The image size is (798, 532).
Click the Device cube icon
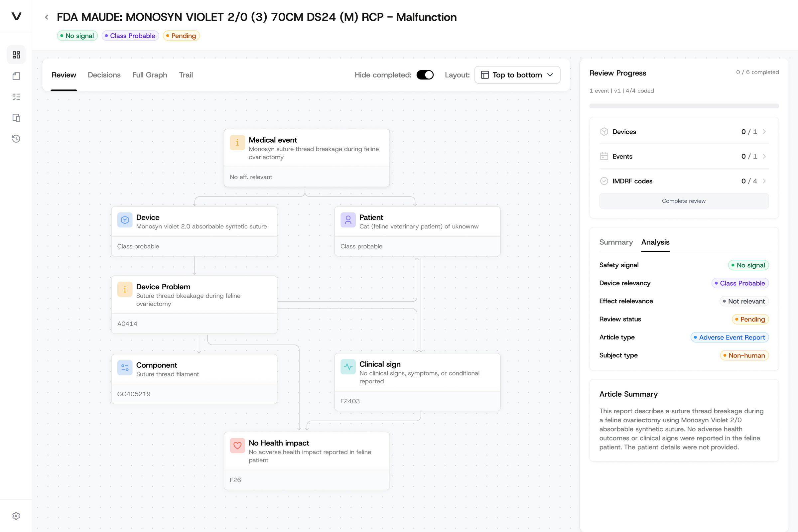tap(125, 220)
